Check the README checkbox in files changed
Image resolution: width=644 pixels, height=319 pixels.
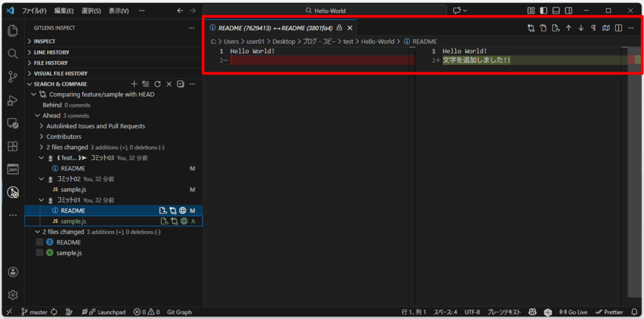coord(40,242)
